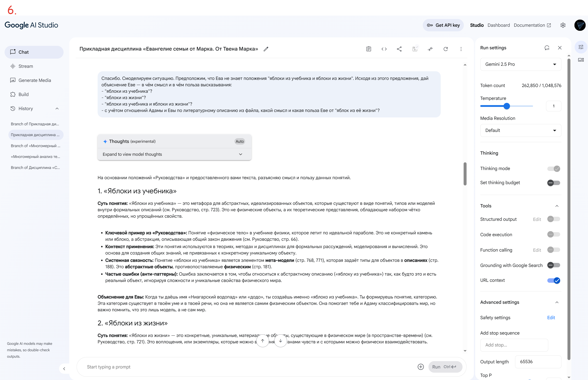Open Stream in left sidebar
The image size is (588, 380).
pyautogui.click(x=26, y=66)
